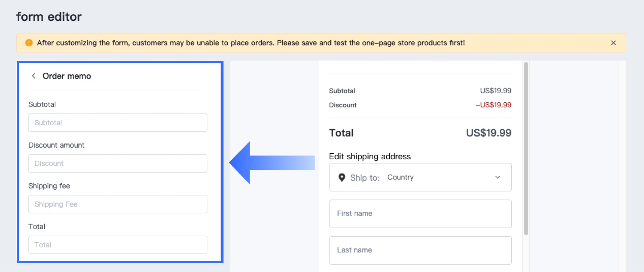The width and height of the screenshot is (644, 272).
Task: Focus the Last name field in preview
Action: pos(420,250)
